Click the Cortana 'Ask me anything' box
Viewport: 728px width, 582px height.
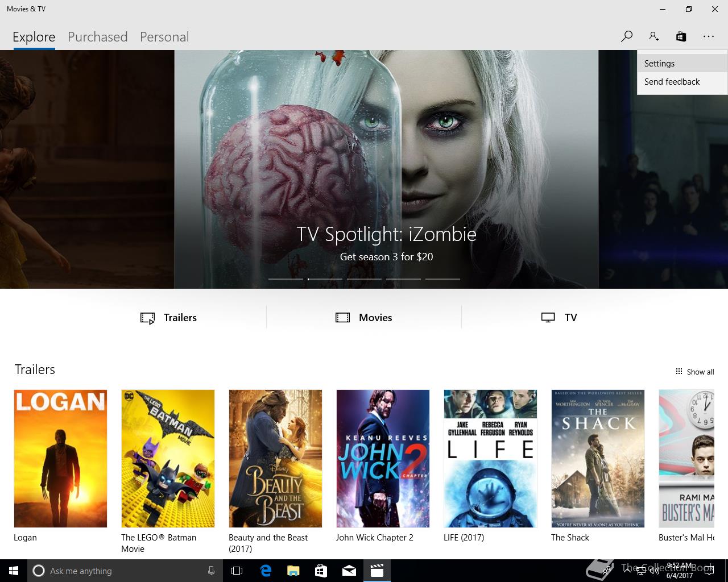pyautogui.click(x=124, y=571)
